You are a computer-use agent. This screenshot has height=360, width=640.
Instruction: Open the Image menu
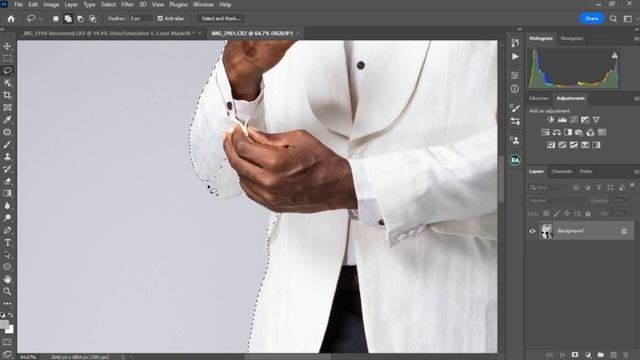coord(51,4)
